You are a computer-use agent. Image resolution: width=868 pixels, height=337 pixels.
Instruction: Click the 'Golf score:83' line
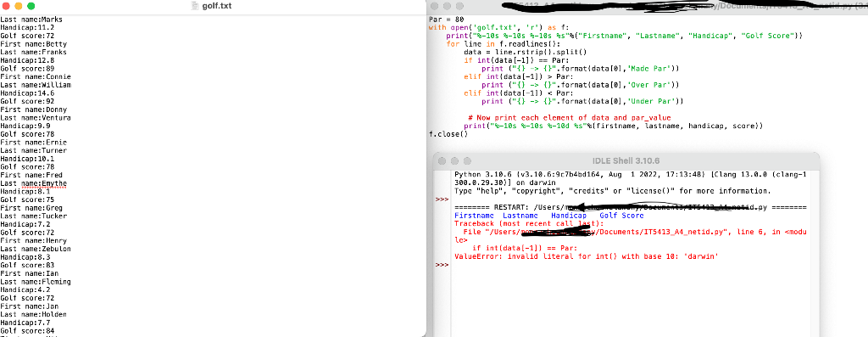[x=27, y=266]
